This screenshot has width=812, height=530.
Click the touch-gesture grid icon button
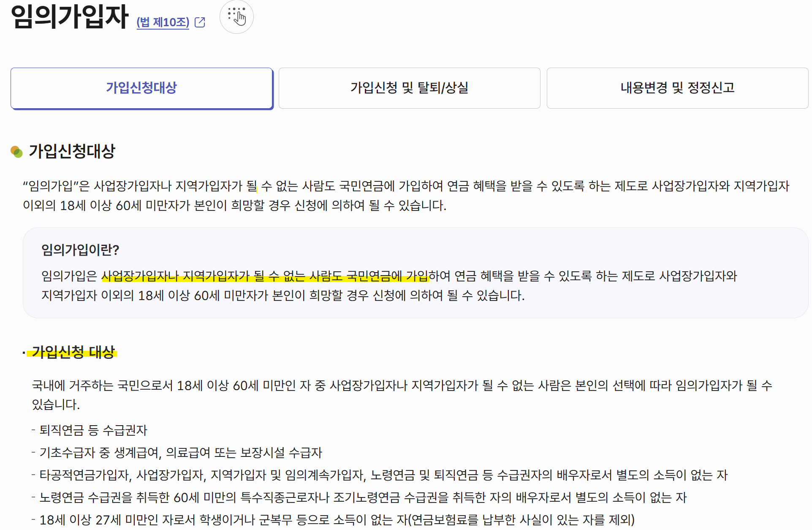click(236, 16)
